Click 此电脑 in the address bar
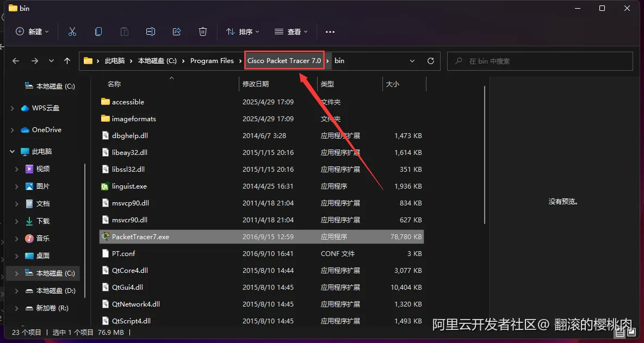The width and height of the screenshot is (644, 343). 115,61
